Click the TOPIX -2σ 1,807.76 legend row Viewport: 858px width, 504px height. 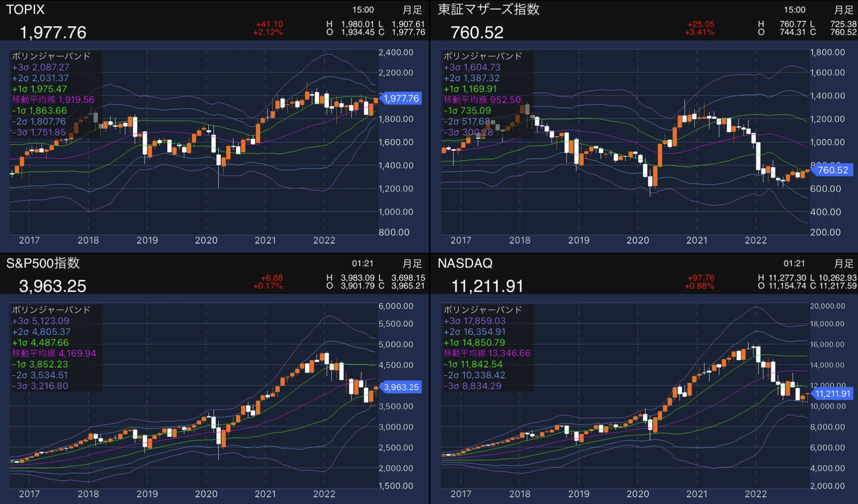39,122
